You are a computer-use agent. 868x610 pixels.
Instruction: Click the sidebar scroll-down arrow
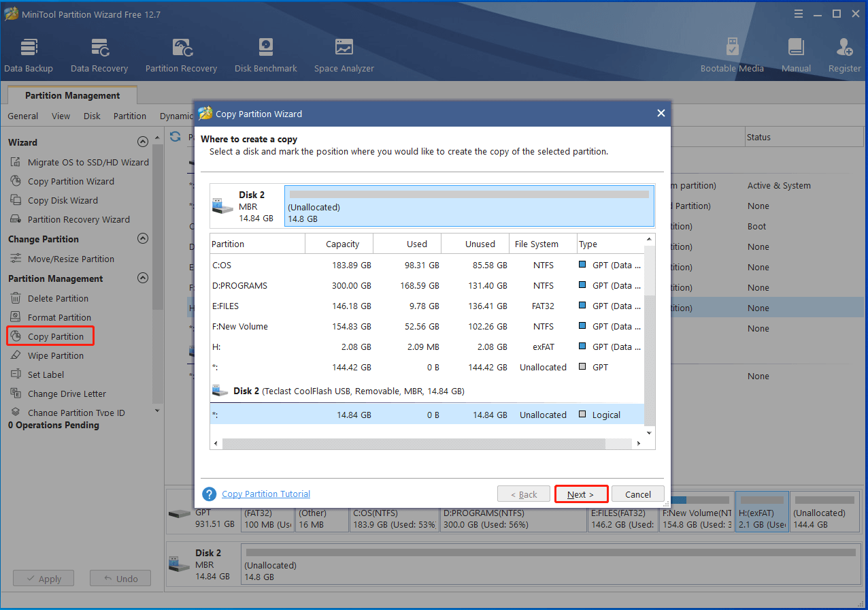click(x=158, y=411)
